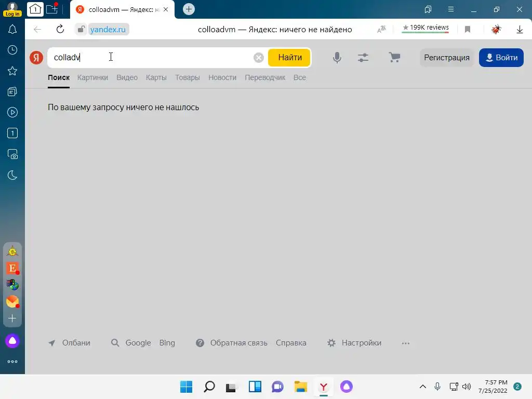Open notifications bell in sidebar

[x=12, y=29]
